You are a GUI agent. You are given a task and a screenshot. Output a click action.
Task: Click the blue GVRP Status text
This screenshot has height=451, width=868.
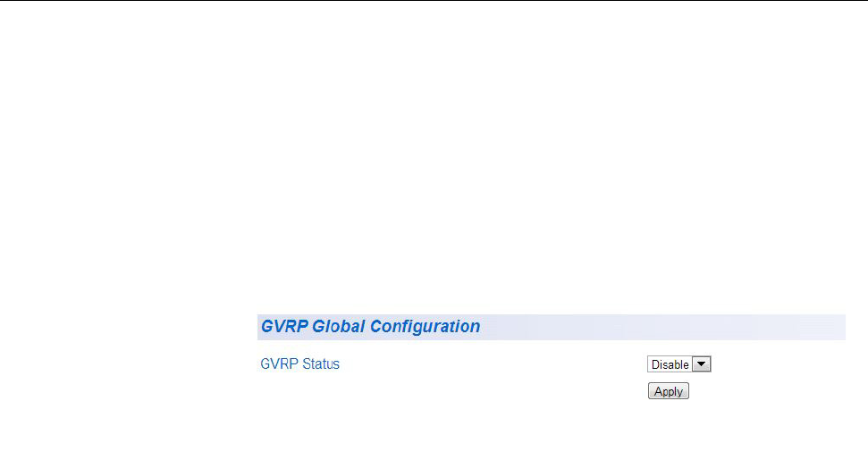click(299, 364)
